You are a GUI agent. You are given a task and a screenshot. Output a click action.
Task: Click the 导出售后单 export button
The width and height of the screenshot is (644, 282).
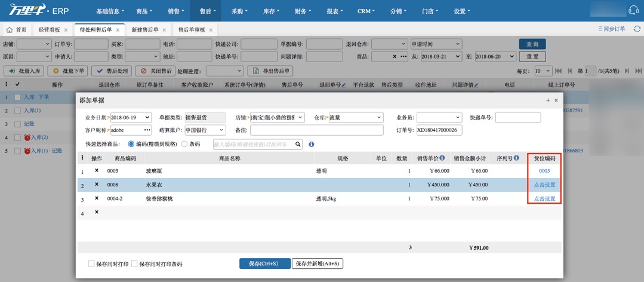(270, 70)
